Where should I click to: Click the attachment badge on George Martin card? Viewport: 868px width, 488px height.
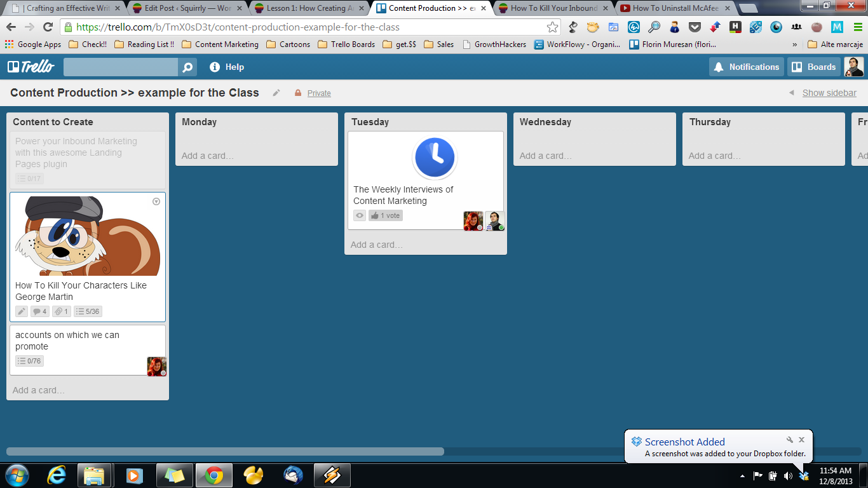(x=62, y=311)
